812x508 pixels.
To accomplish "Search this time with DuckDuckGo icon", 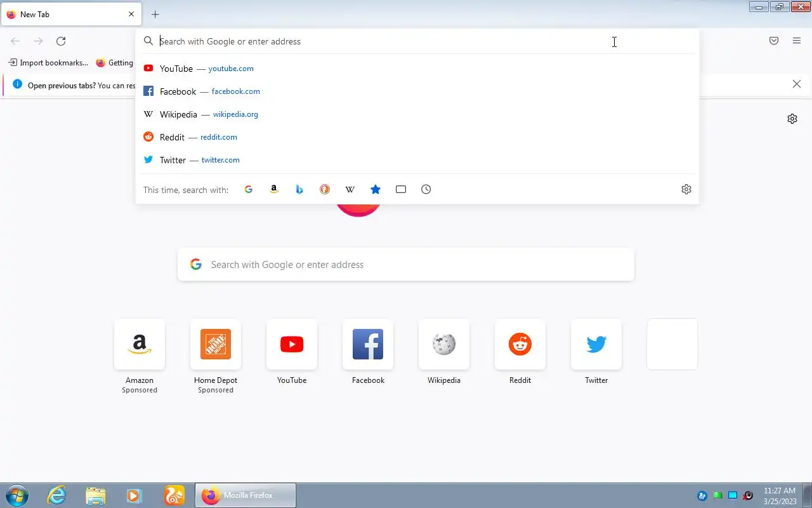I will [325, 189].
